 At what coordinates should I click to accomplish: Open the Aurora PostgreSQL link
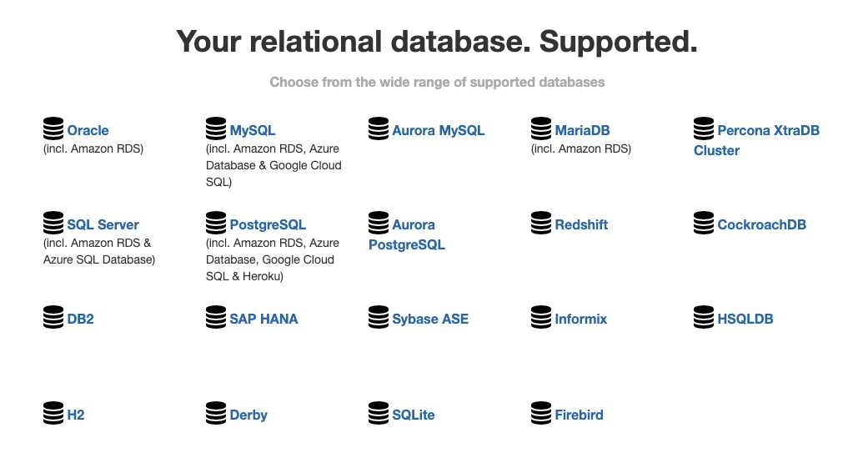tap(407, 234)
